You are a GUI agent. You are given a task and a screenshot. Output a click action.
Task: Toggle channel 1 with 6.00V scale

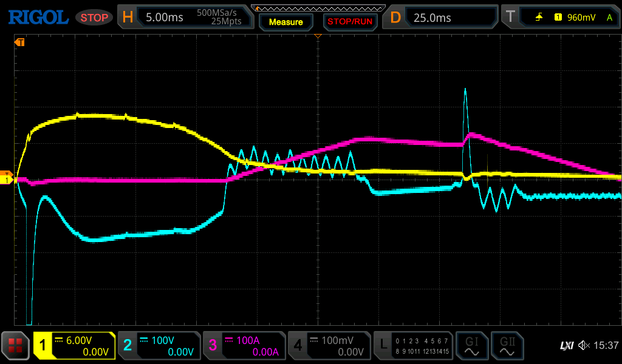pyautogui.click(x=75, y=346)
